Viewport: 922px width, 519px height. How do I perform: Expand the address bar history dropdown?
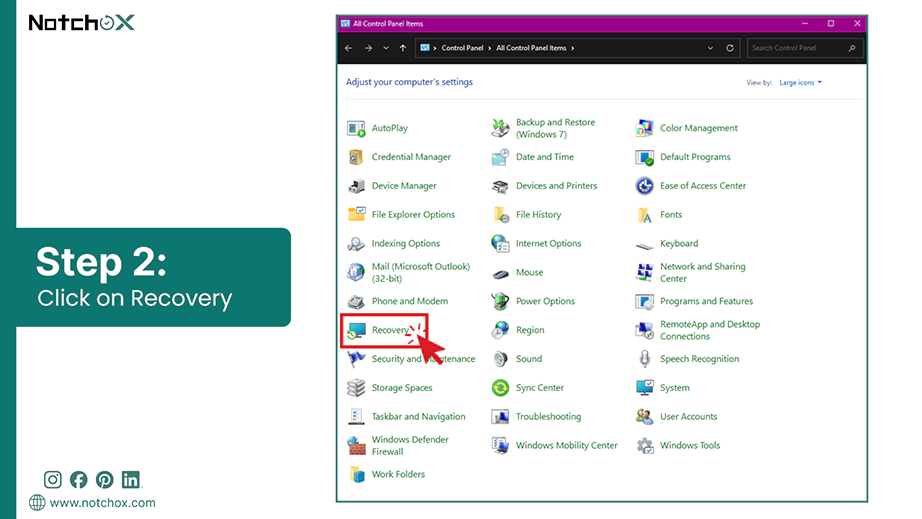(710, 48)
